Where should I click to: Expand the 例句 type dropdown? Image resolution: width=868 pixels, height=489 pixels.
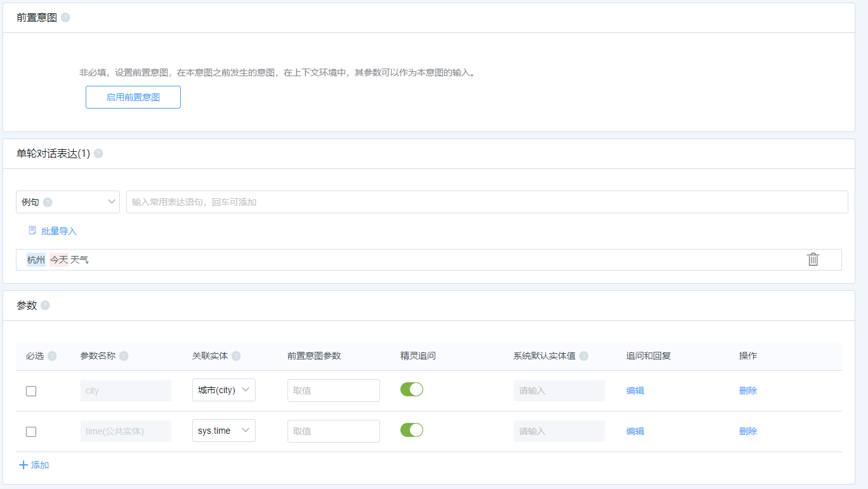tap(68, 202)
